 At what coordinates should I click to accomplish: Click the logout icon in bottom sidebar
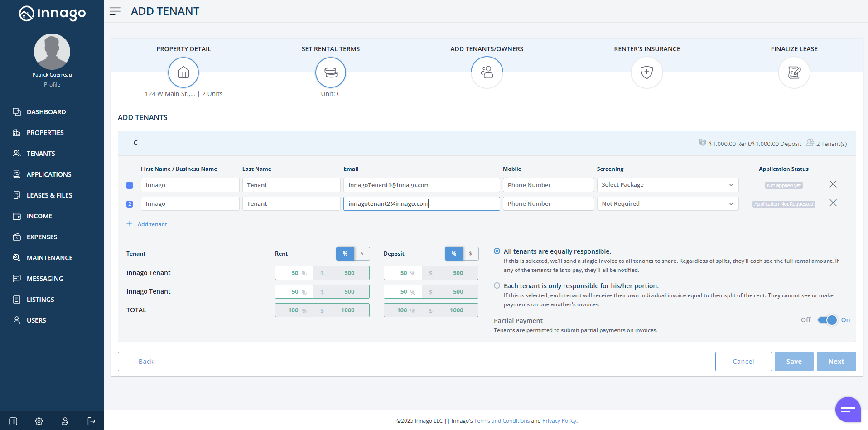pos(92,421)
